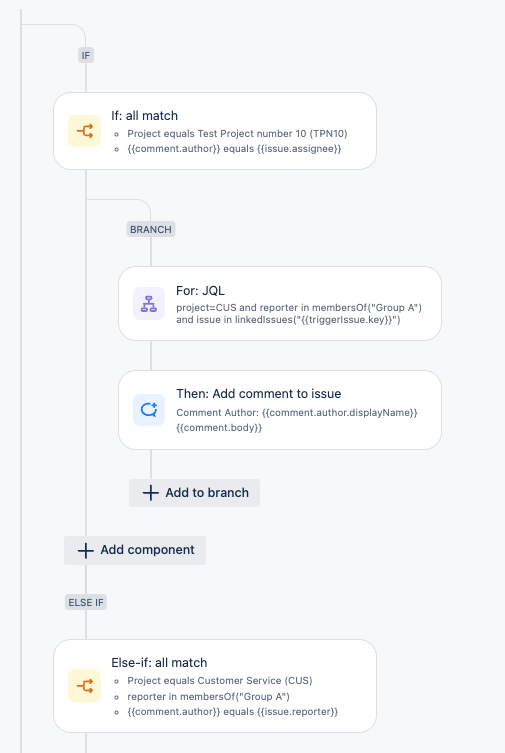Click the plus icon in Add component
This screenshot has height=753, width=505.
[x=85, y=550]
